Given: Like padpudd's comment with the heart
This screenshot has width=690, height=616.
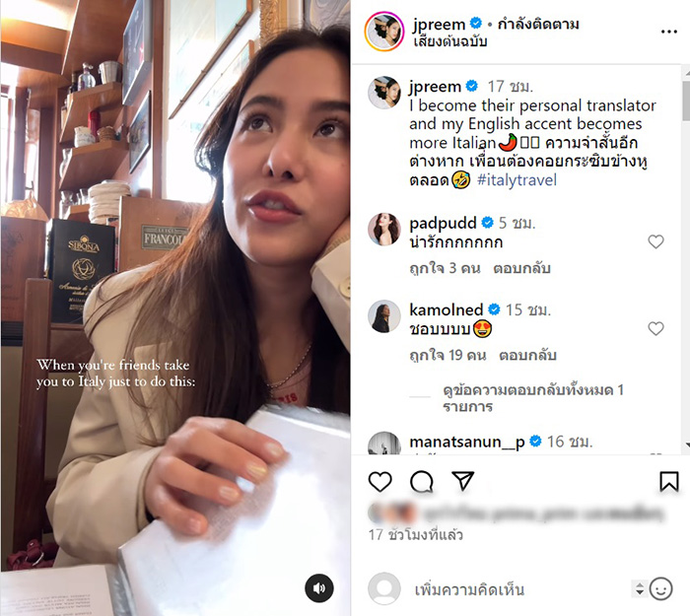Looking at the screenshot, I should point(655,241).
